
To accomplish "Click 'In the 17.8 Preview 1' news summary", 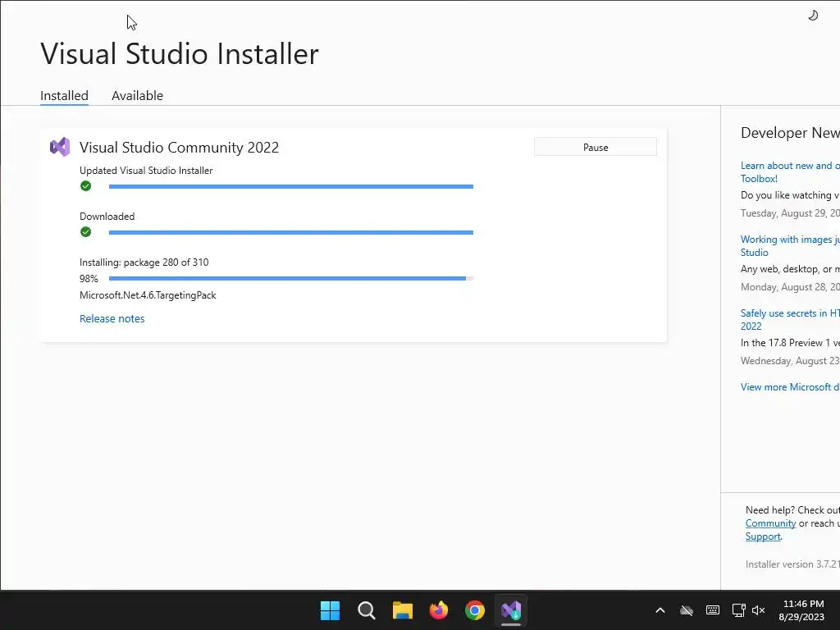I will [x=790, y=343].
